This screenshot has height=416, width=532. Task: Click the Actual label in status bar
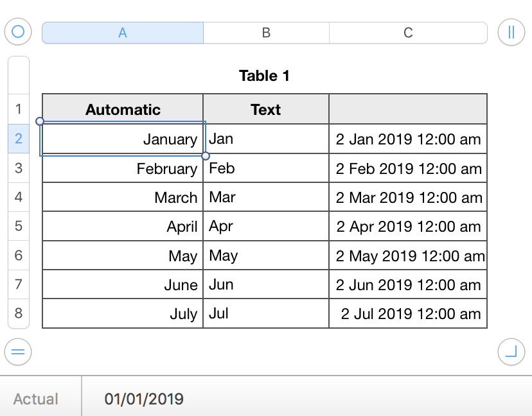click(x=36, y=399)
